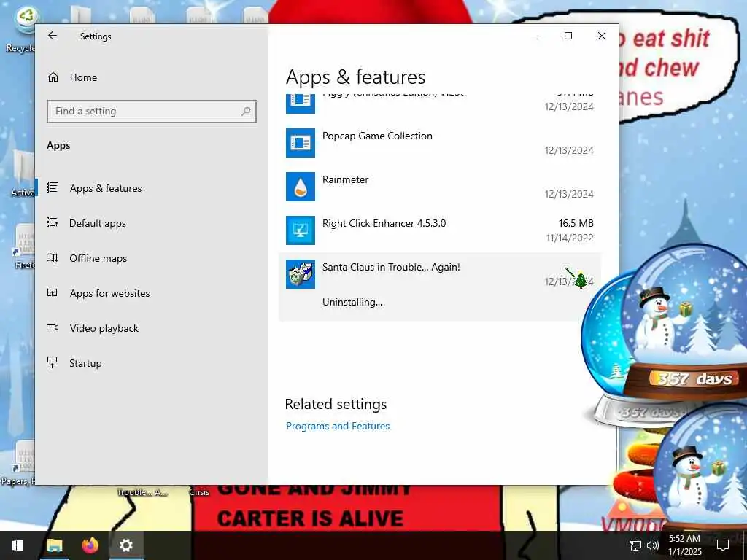Open File Explorer from taskbar
747x560 pixels.
(54, 545)
